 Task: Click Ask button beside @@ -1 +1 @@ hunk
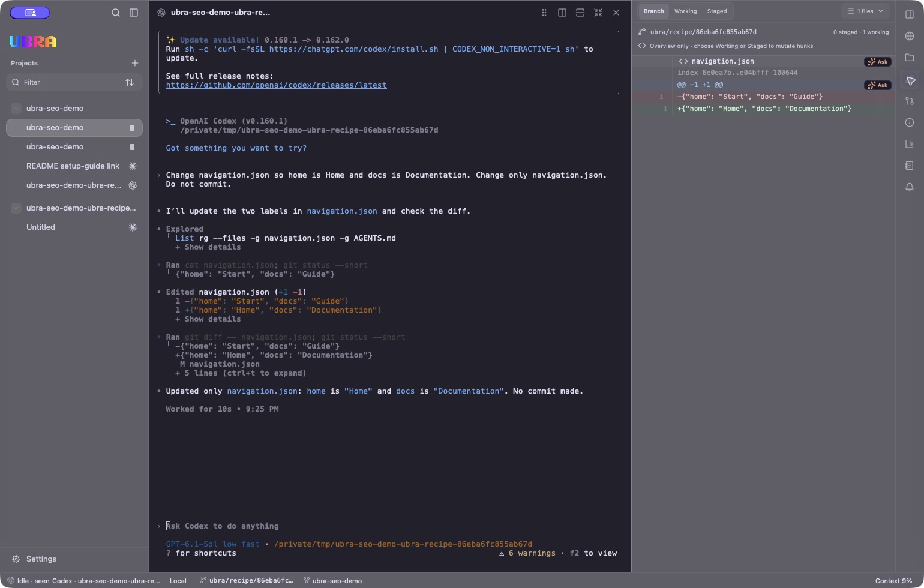click(x=877, y=85)
